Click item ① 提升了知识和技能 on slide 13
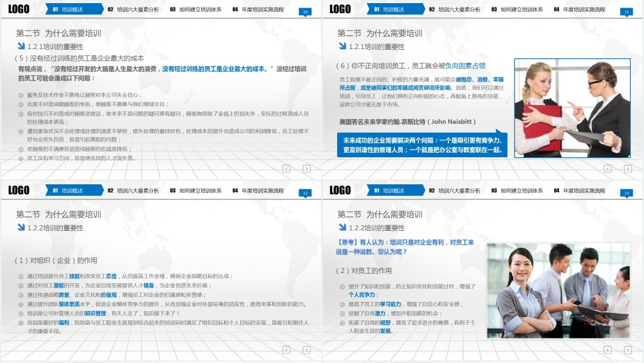This screenshot has width=644, height=363. click(408, 290)
